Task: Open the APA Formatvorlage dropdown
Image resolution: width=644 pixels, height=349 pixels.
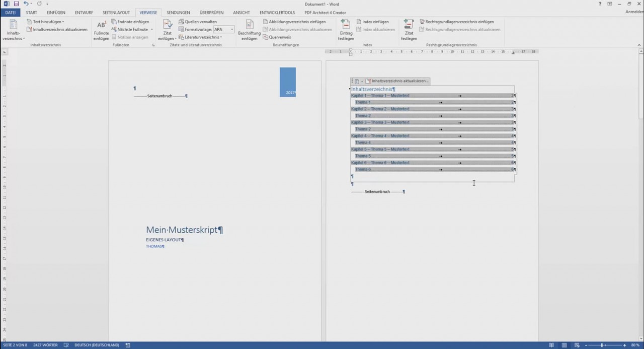Action: coord(231,29)
